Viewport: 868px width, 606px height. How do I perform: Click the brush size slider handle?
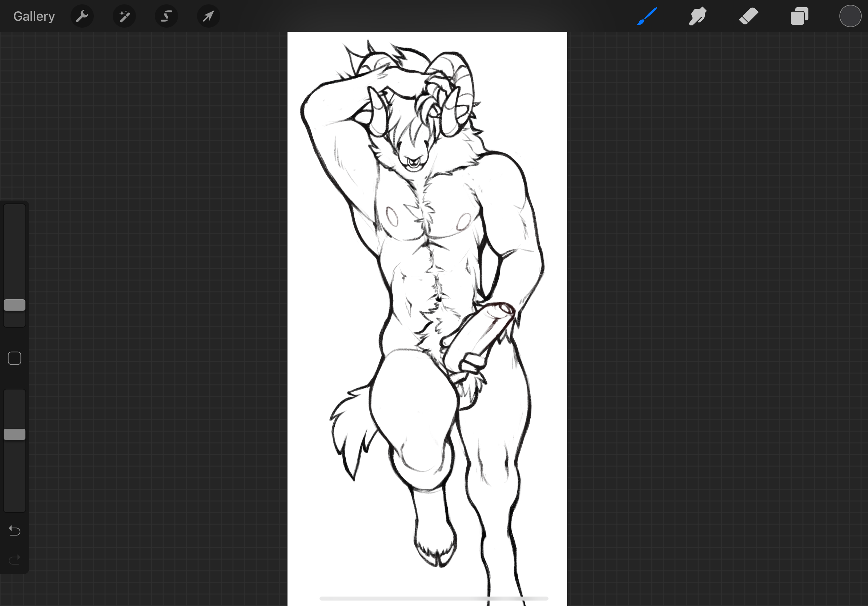click(15, 305)
